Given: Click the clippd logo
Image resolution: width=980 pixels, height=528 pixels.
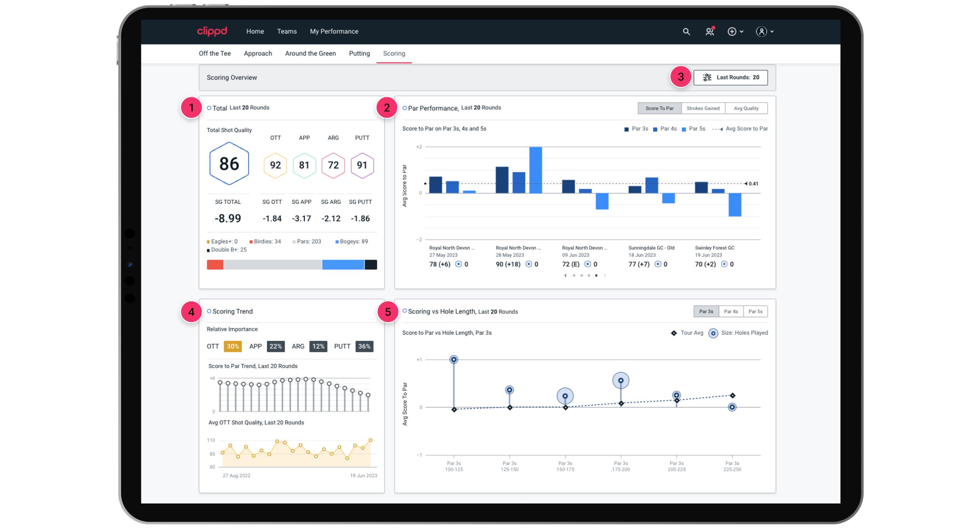Looking at the screenshot, I should click(212, 31).
